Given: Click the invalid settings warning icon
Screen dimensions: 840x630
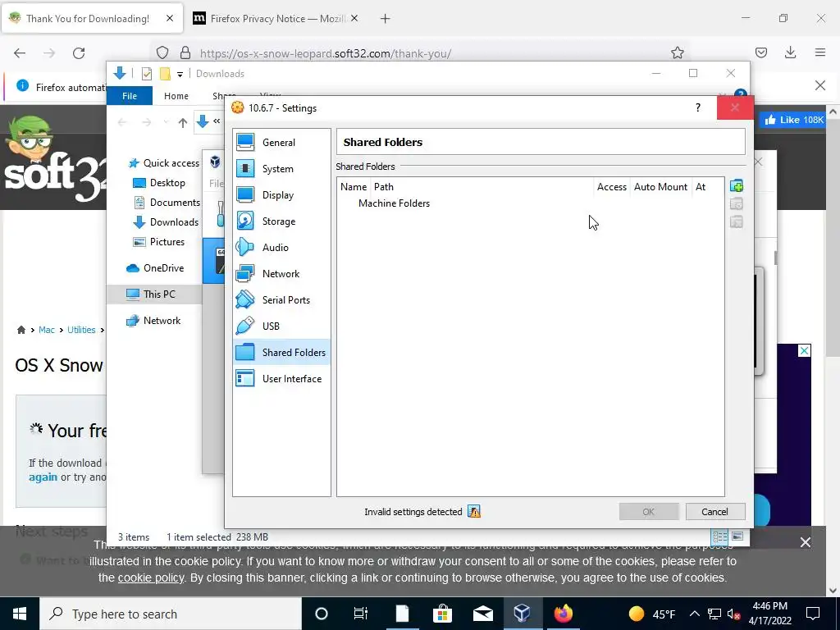Looking at the screenshot, I should 474,512.
